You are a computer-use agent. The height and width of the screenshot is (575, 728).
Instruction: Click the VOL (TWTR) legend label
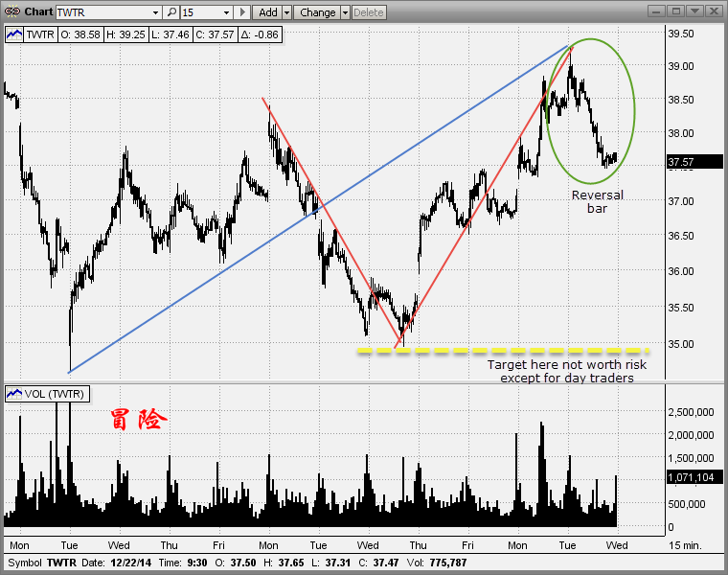[55, 394]
